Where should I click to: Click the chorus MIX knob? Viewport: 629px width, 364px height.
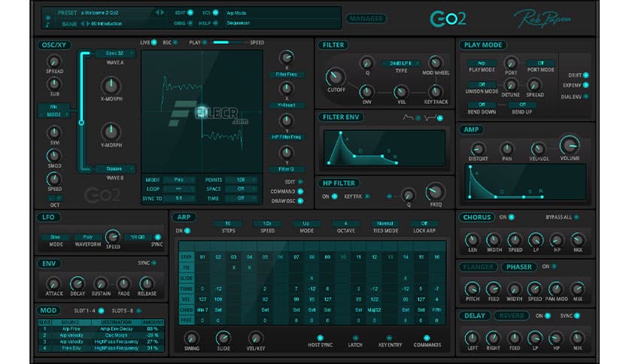[x=577, y=240]
